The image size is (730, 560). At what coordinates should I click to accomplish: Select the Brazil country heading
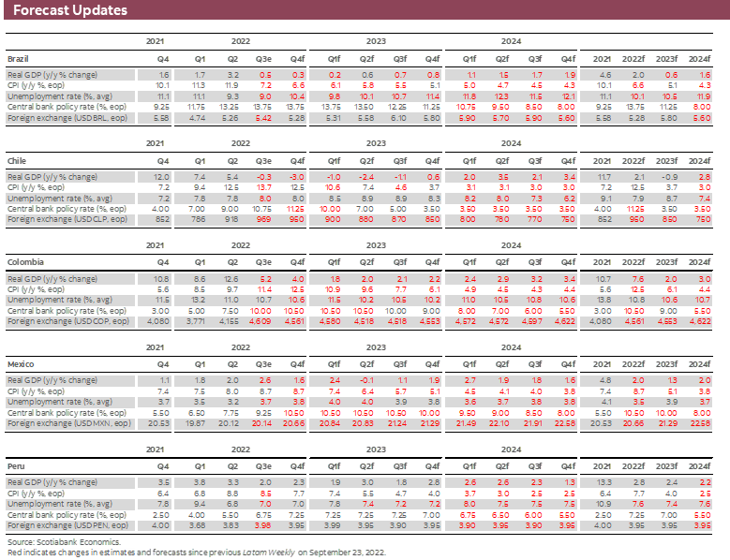(x=17, y=58)
